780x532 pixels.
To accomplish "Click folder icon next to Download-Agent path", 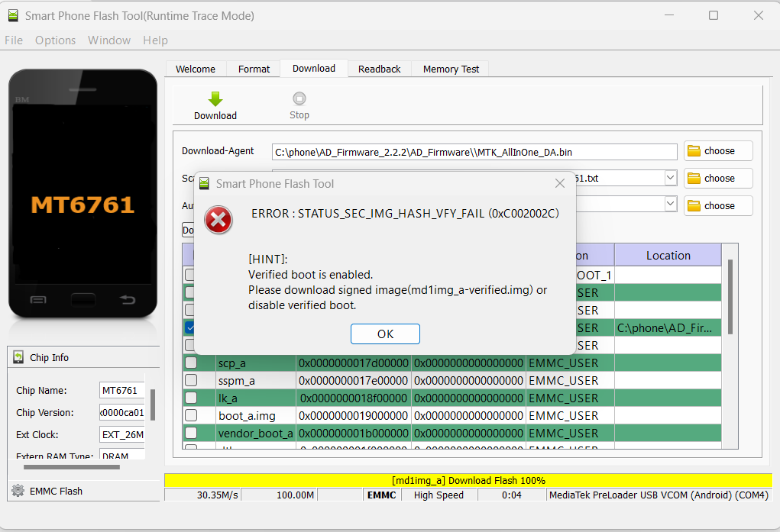I will pos(694,151).
